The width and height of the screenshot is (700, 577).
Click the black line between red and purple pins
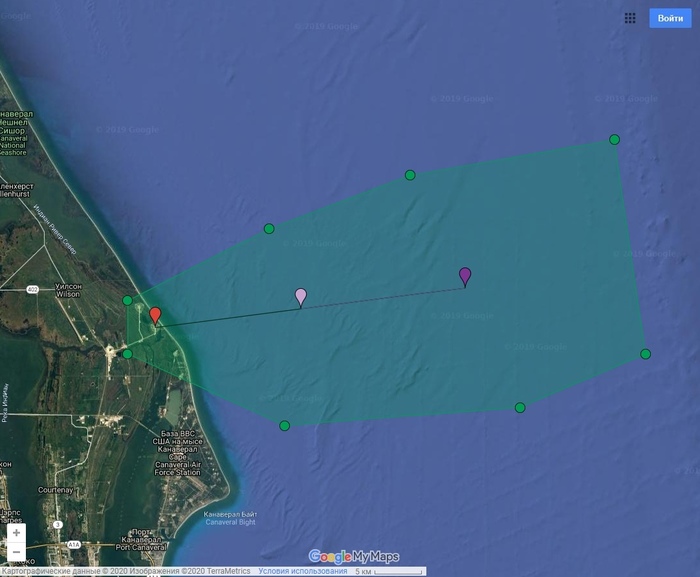(228, 316)
